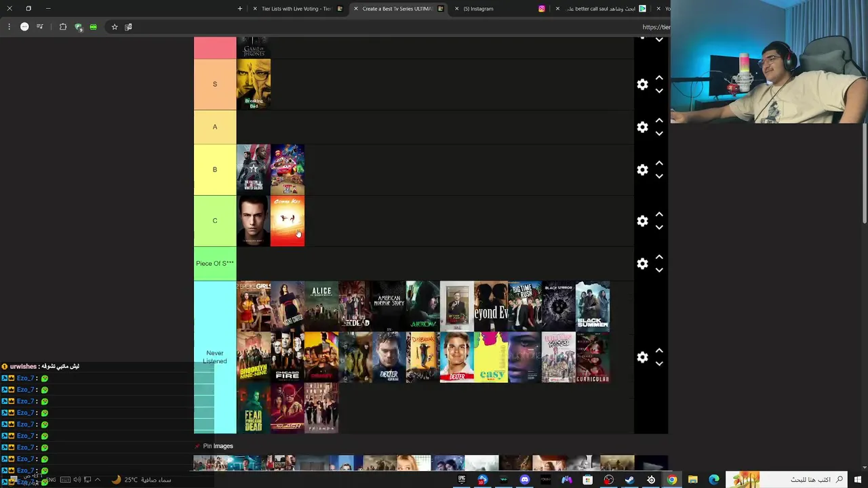Move the Never Listened row up
Screen dimensions: 868x488
659,350
